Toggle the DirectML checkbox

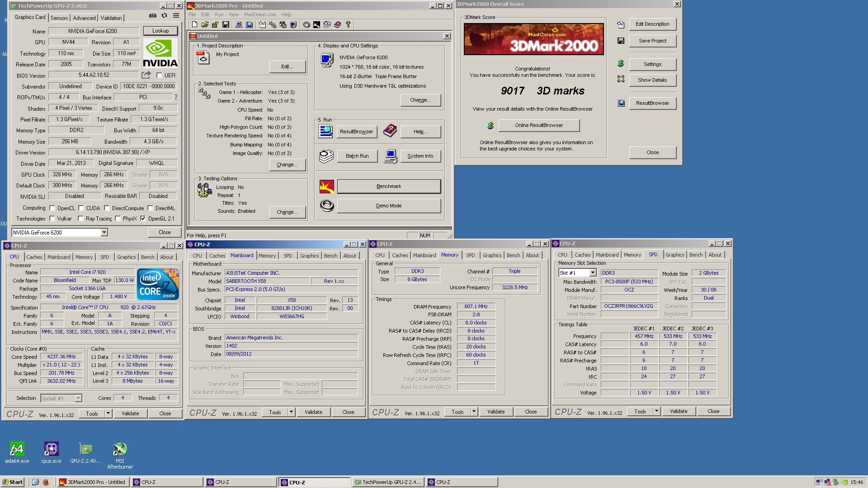pos(150,208)
